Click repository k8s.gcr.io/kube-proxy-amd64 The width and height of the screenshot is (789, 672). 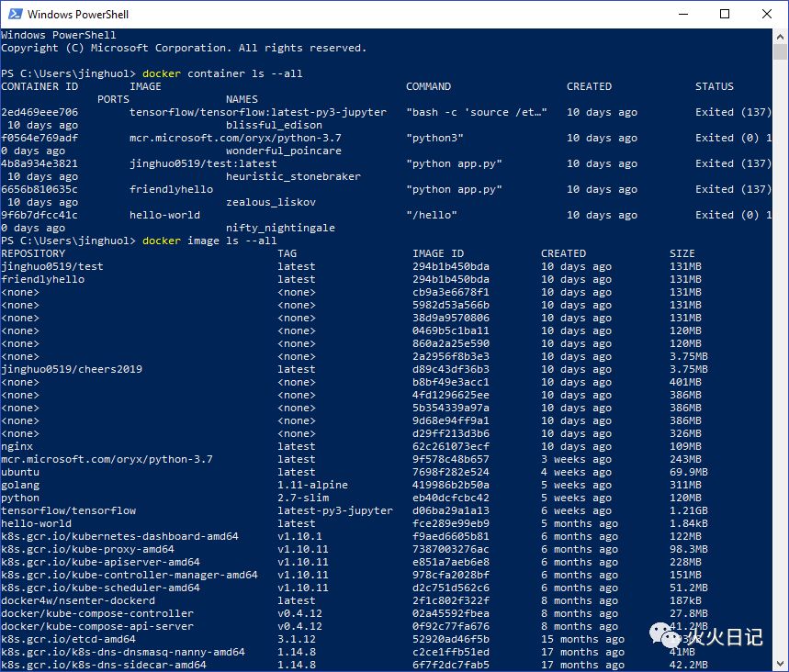[x=87, y=549]
